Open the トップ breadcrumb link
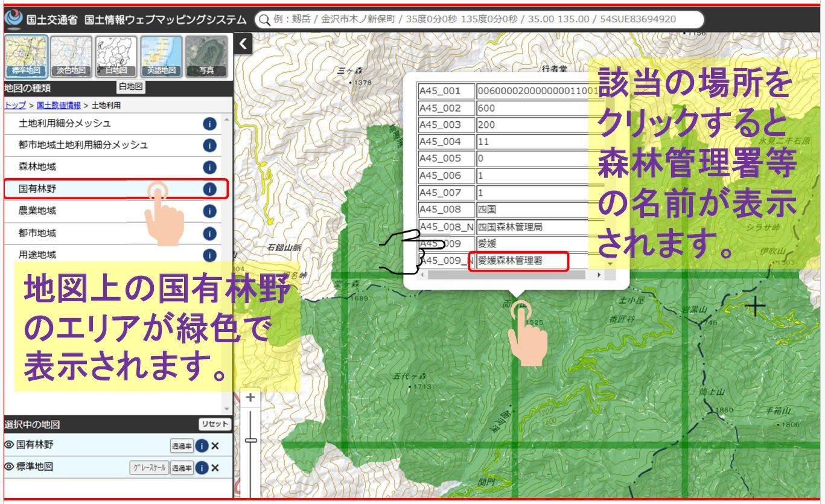The image size is (825, 504). [15, 105]
